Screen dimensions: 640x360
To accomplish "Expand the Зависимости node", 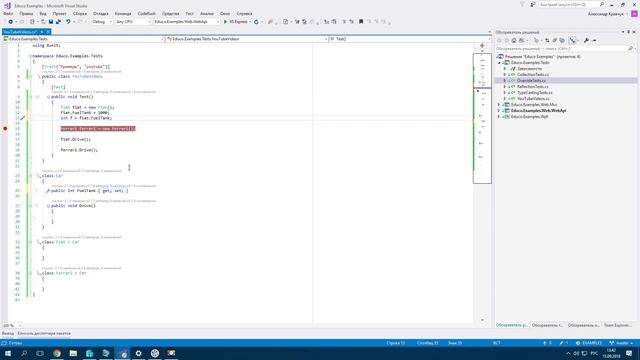I will coord(505,69).
